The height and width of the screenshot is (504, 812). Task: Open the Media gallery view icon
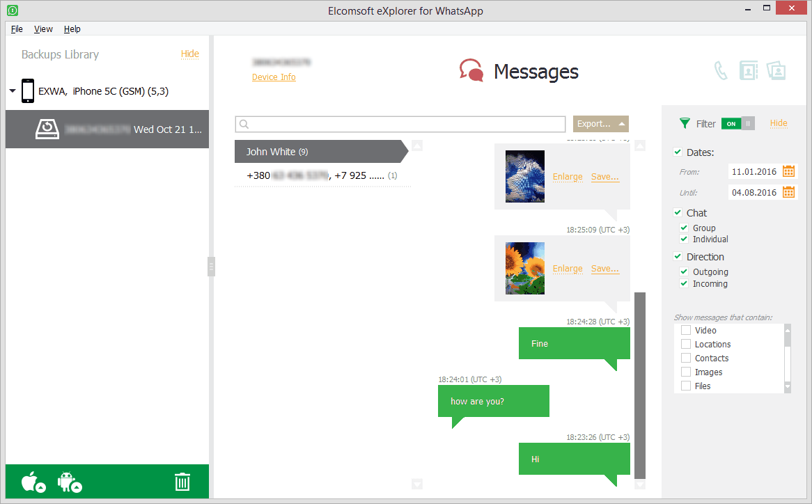(x=776, y=70)
